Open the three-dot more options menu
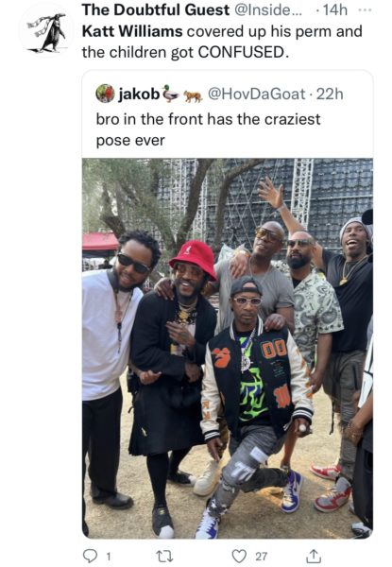Screen dimensions: 392x567 (x=365, y=10)
